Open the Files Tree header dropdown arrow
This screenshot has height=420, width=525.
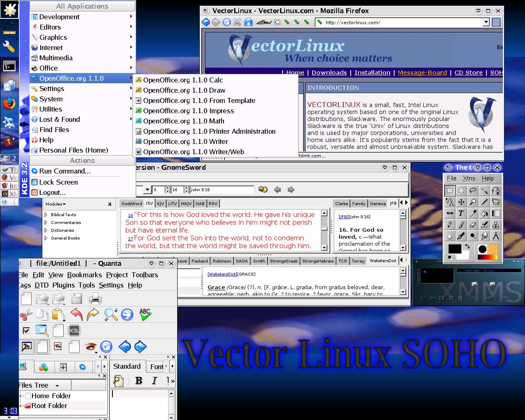click(x=57, y=386)
